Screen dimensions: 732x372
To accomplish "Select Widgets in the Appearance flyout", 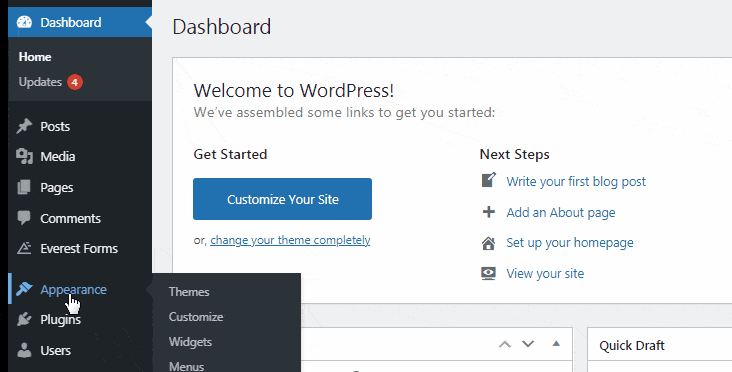I will click(x=190, y=342).
